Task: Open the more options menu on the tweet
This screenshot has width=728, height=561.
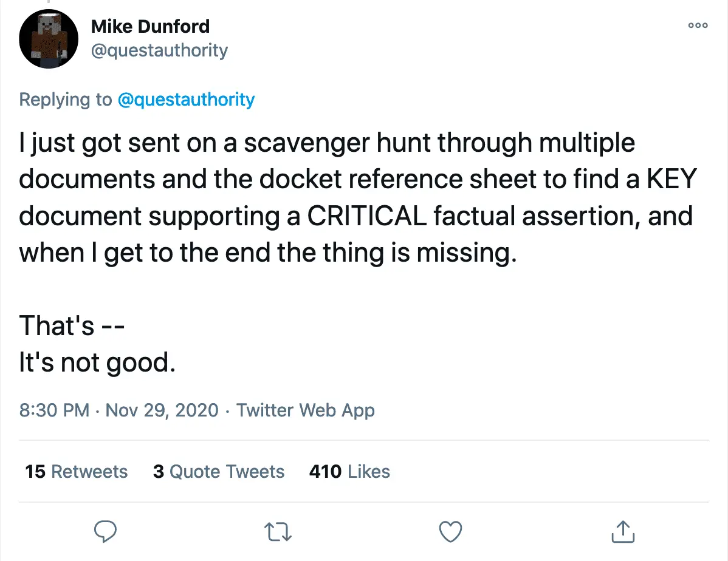Action: coord(698,25)
